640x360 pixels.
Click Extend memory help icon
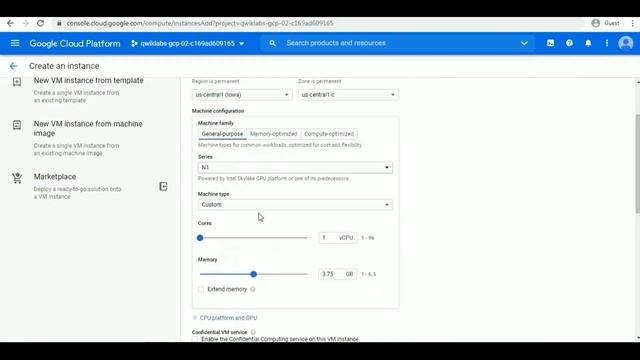click(x=253, y=289)
